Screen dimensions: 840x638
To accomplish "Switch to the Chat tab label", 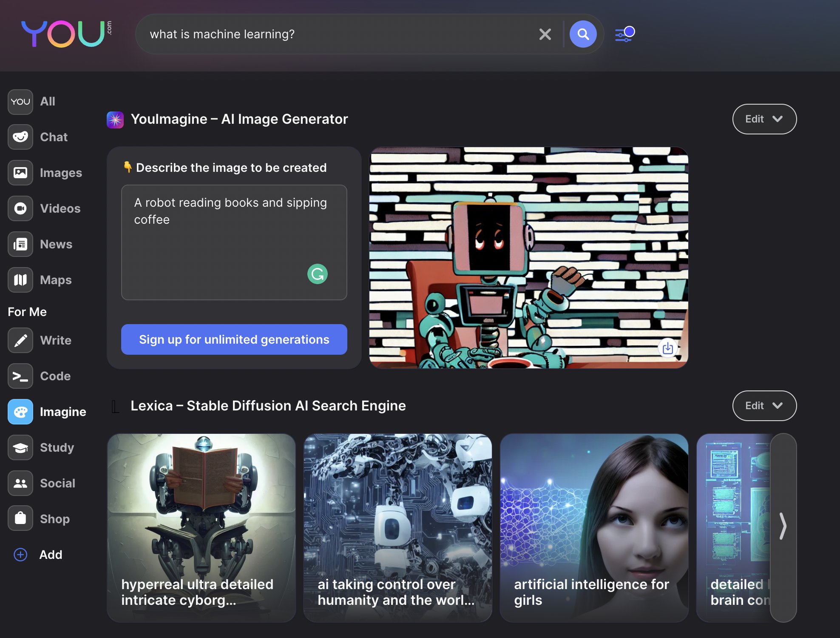I will point(54,137).
